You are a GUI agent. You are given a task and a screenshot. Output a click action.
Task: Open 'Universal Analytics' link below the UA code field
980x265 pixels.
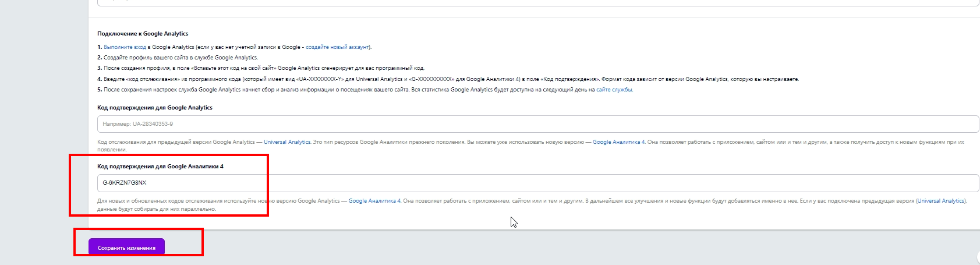[x=287, y=142]
